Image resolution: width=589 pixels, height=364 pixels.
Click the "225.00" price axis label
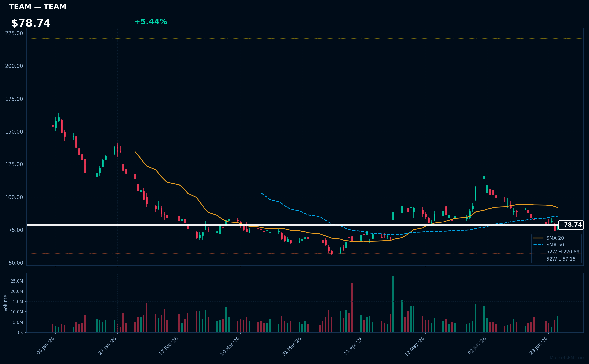pyautogui.click(x=14, y=33)
